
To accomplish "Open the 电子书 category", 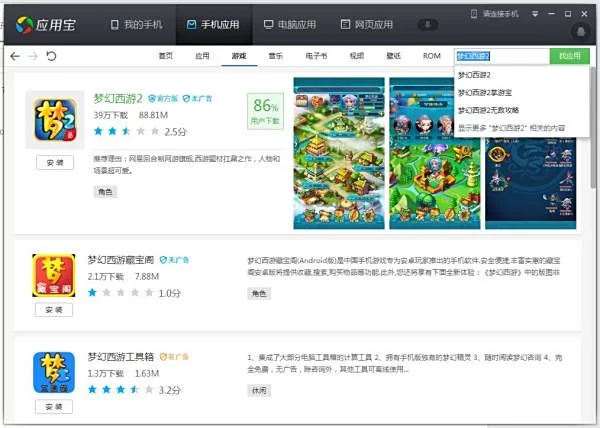I will [x=316, y=56].
